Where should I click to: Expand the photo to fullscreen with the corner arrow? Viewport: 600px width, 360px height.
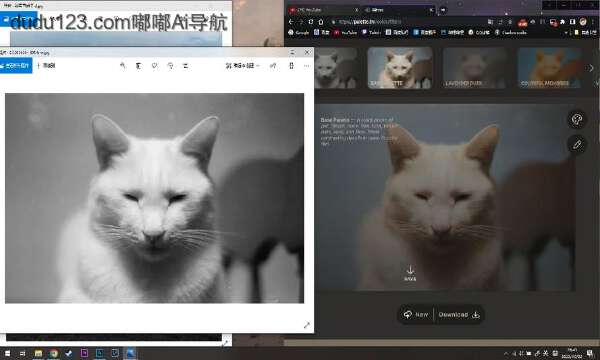click(x=307, y=325)
